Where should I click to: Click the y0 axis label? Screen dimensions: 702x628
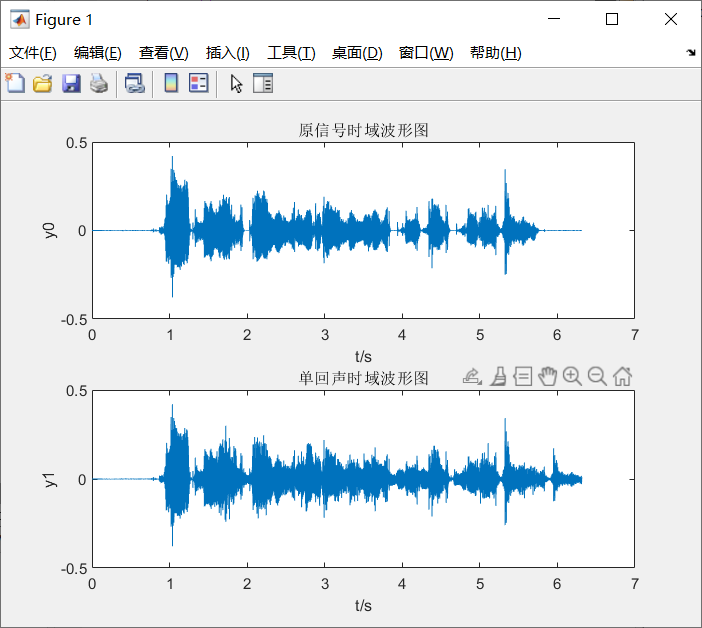pyautogui.click(x=49, y=231)
